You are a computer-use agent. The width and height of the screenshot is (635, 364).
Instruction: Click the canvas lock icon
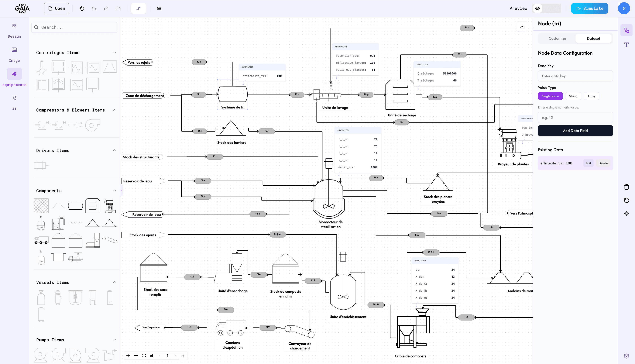click(x=152, y=356)
